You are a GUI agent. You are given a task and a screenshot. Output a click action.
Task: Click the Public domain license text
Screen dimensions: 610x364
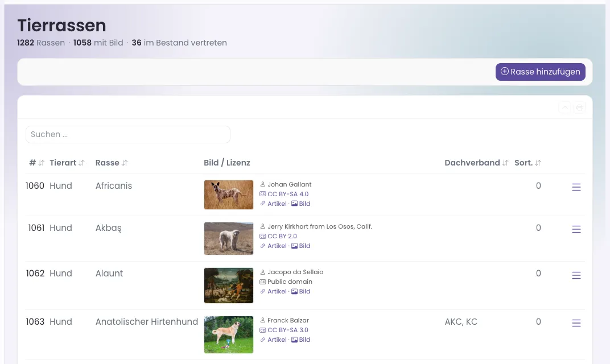point(290,282)
